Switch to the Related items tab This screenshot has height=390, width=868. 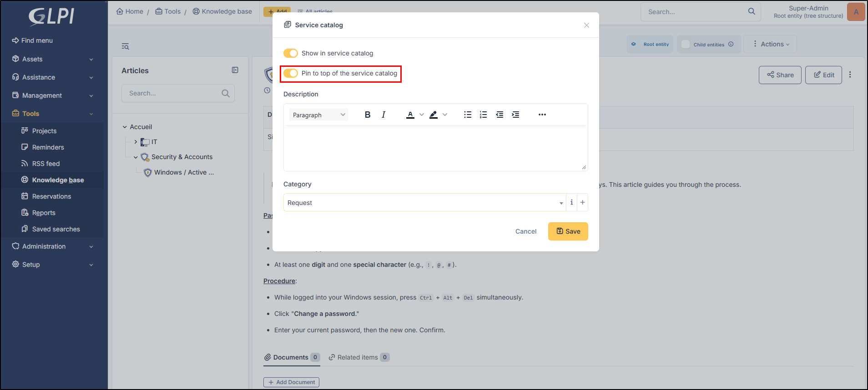(359, 357)
